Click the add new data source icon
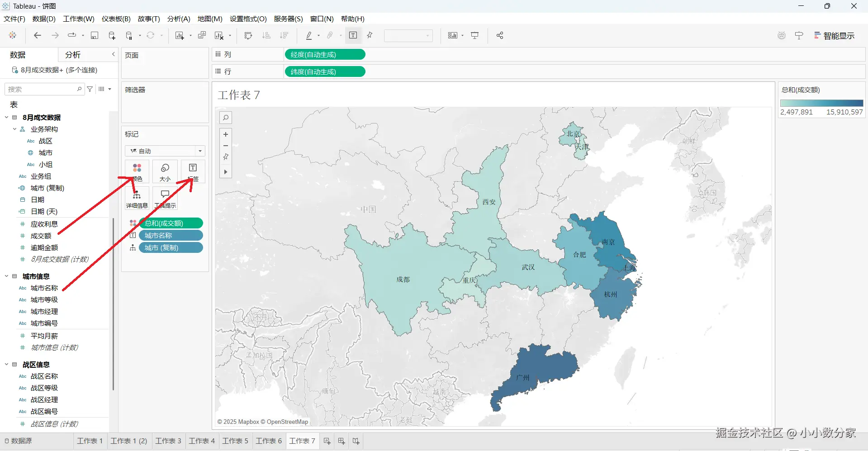 pyautogui.click(x=112, y=35)
